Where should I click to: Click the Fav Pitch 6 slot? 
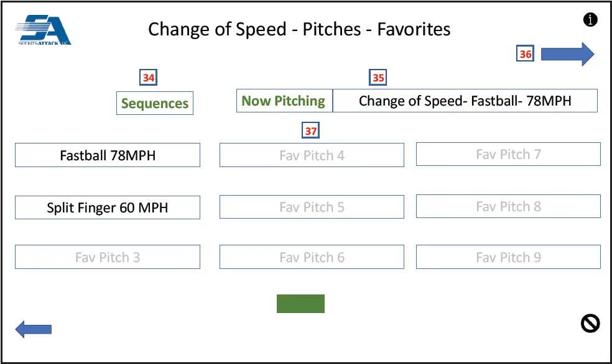point(312,257)
